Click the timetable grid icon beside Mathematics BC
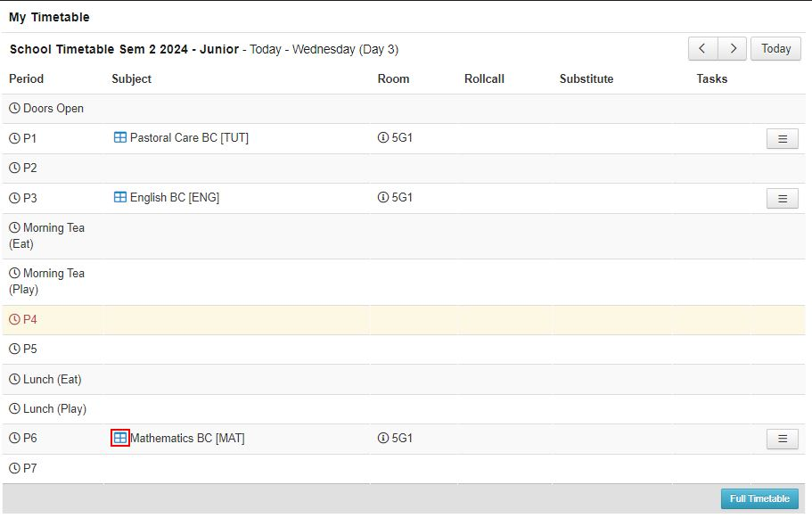812x518 pixels. tap(120, 438)
